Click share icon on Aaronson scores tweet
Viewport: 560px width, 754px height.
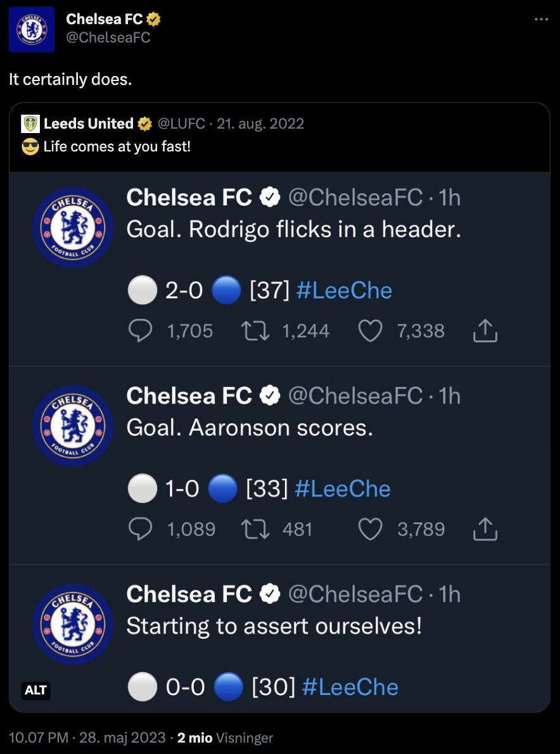pos(485,529)
